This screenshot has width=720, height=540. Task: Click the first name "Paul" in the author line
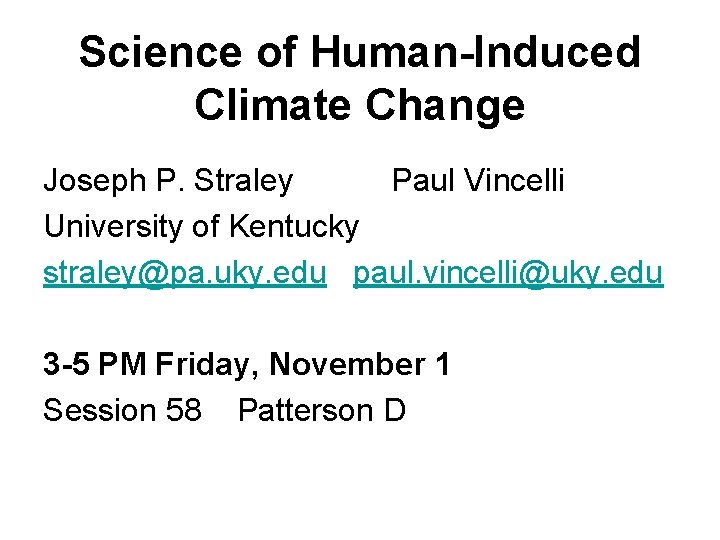(422, 181)
